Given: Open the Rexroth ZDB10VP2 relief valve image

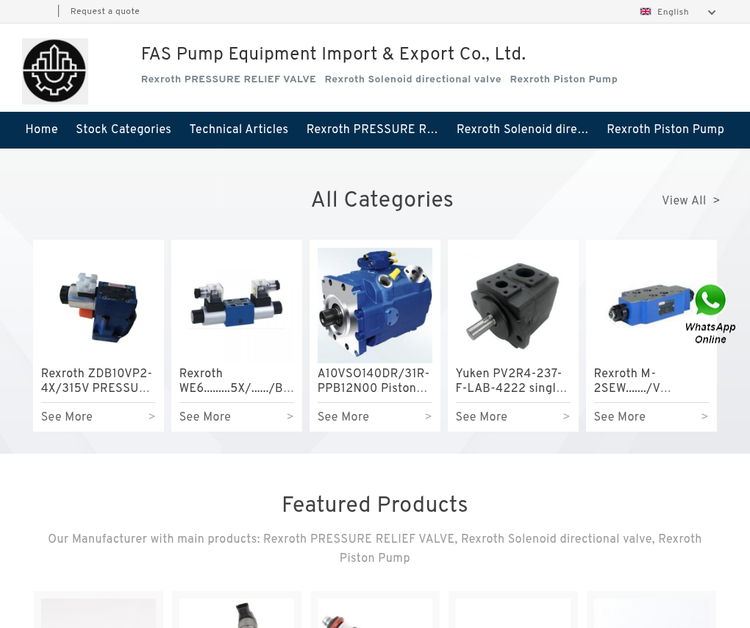Looking at the screenshot, I should tap(99, 306).
